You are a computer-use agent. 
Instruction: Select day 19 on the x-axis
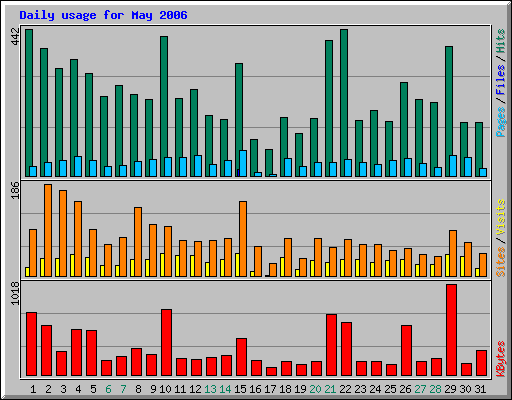tap(300, 389)
